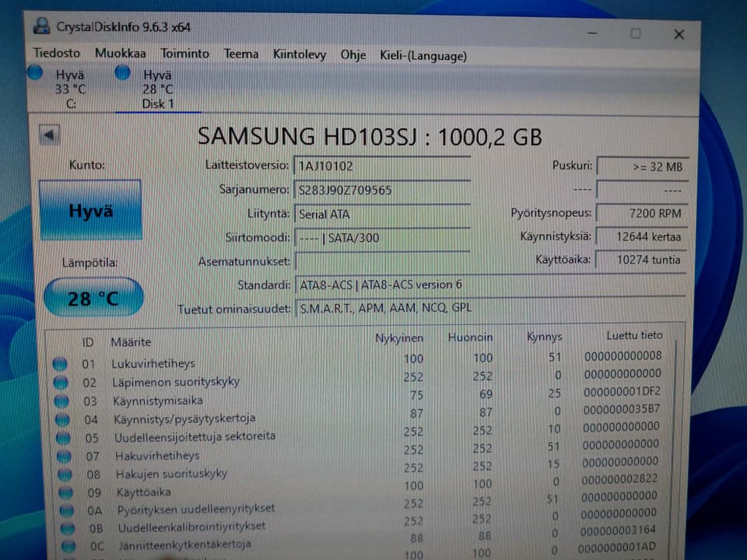Select the Disk 1 drive tab
Viewport: 747px width, 560px height.
(x=158, y=89)
